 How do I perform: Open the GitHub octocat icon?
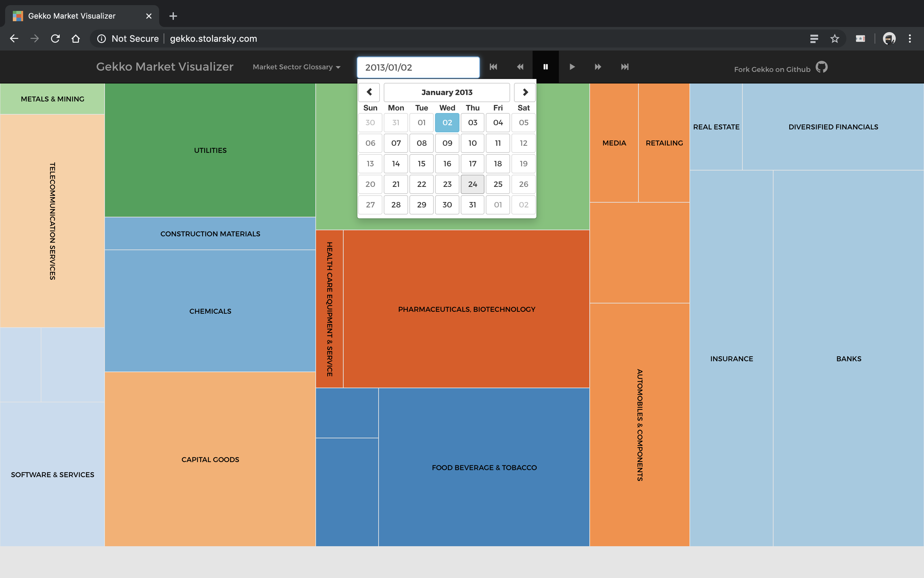[x=822, y=67]
